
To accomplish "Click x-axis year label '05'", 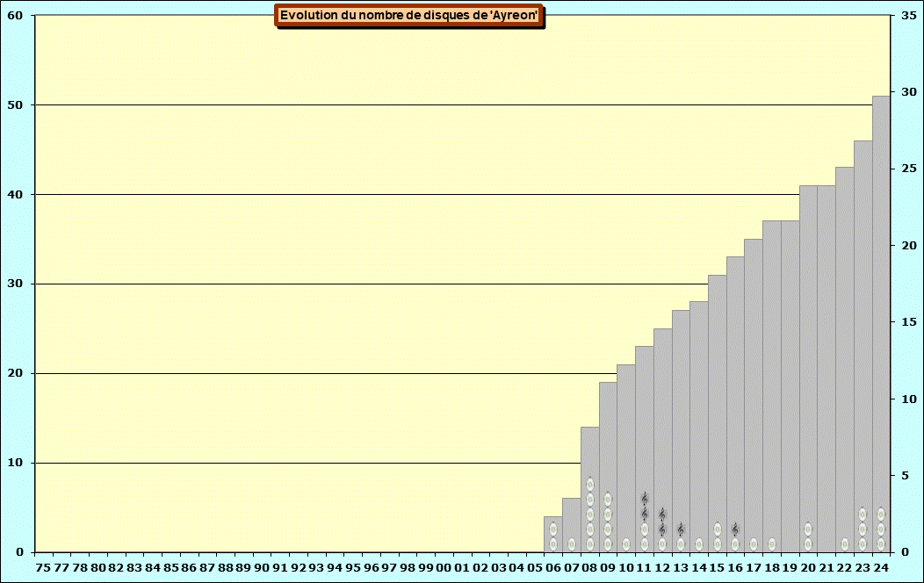I will point(535,567).
